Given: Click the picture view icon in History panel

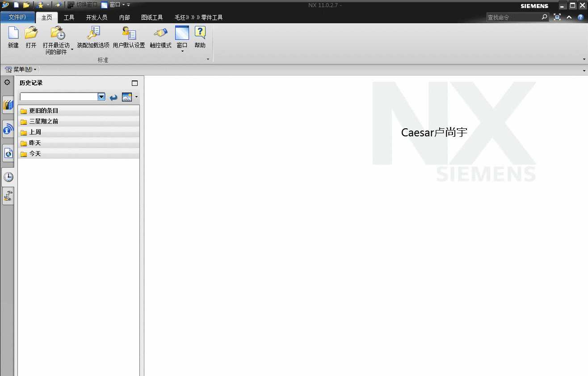Looking at the screenshot, I should pos(127,97).
